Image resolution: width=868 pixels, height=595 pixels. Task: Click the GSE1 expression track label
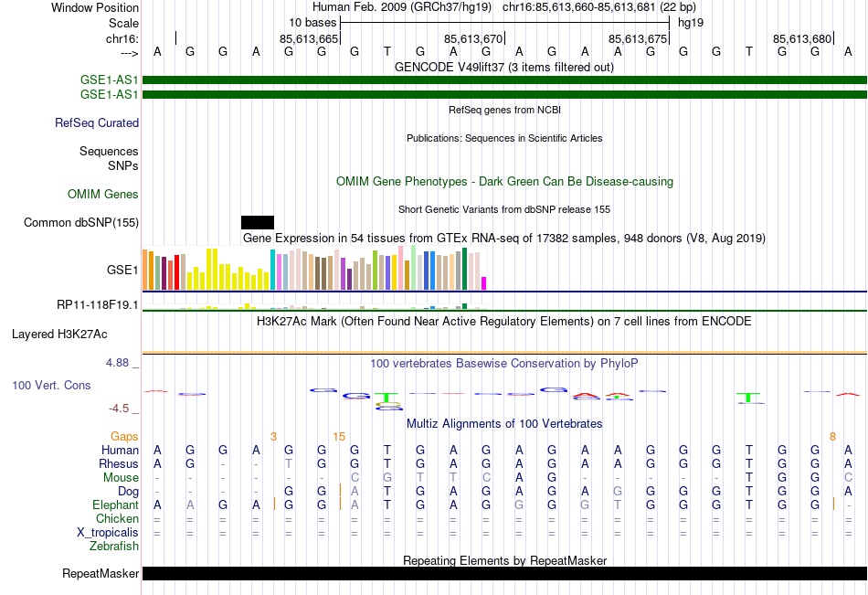pos(122,270)
